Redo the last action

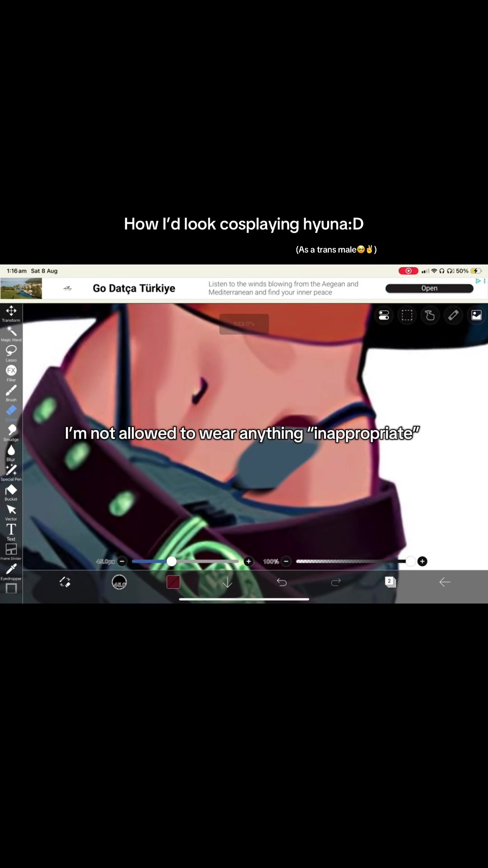coord(336,582)
